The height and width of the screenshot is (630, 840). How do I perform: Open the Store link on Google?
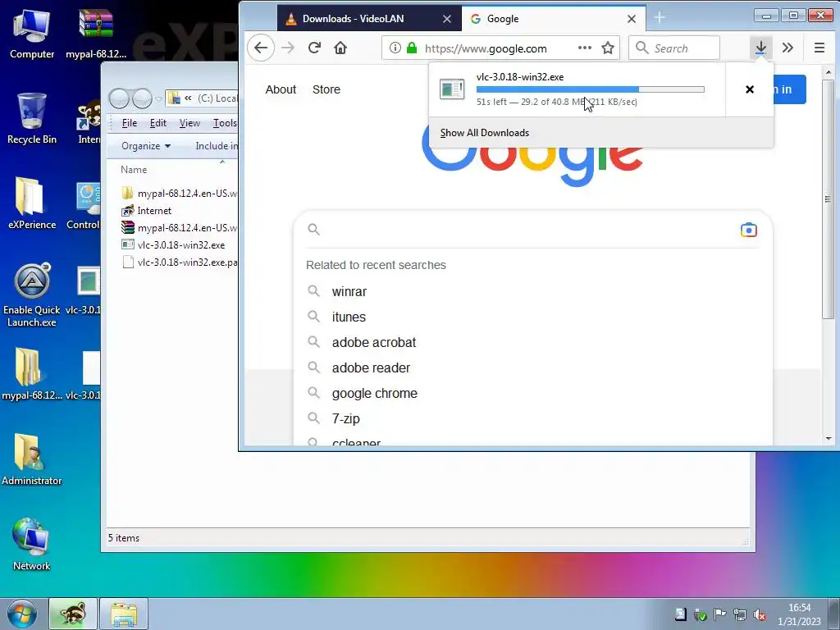[x=326, y=89]
